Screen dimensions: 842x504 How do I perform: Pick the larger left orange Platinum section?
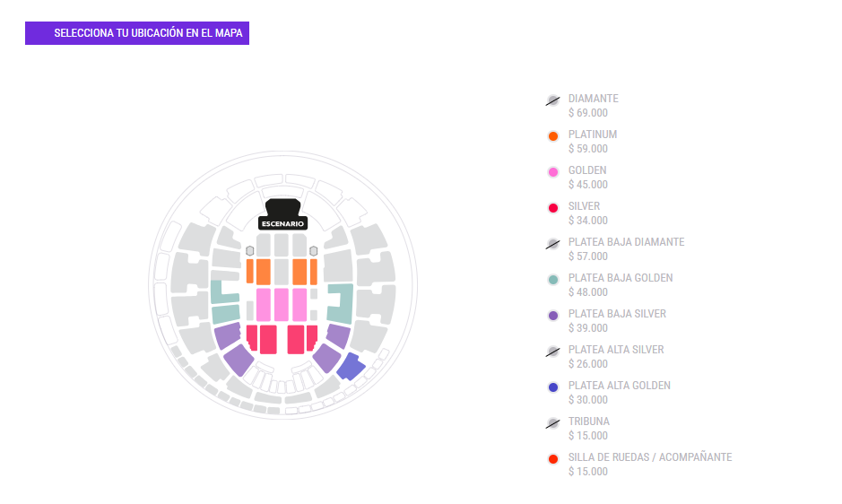(x=263, y=272)
